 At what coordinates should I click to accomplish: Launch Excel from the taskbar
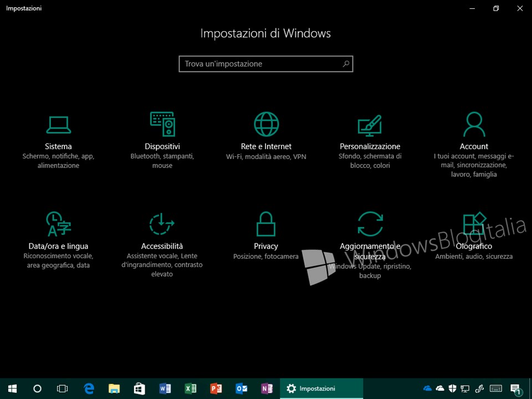click(x=191, y=388)
